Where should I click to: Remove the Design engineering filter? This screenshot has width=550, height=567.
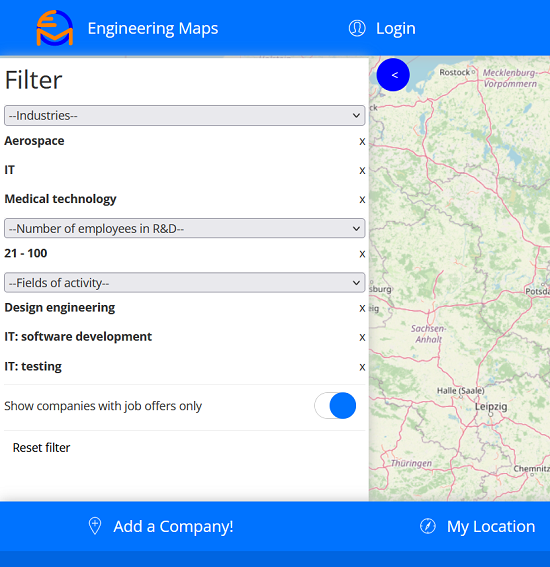pyautogui.click(x=362, y=308)
